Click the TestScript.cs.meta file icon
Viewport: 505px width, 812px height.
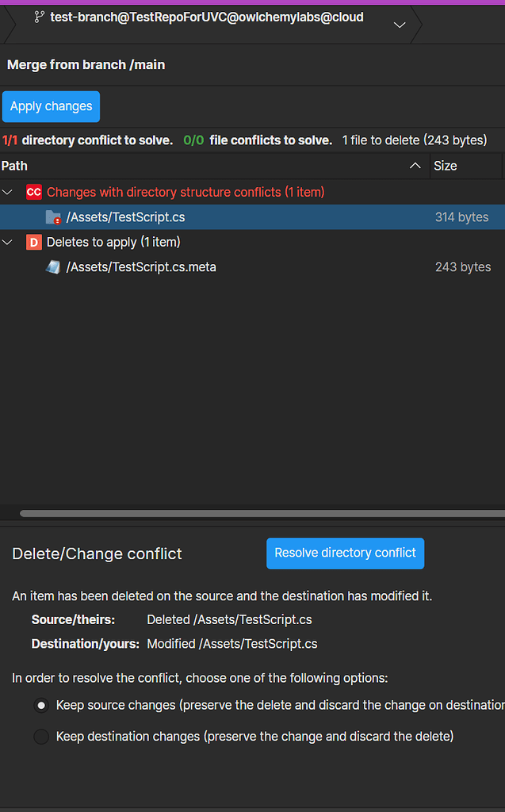pos(53,267)
